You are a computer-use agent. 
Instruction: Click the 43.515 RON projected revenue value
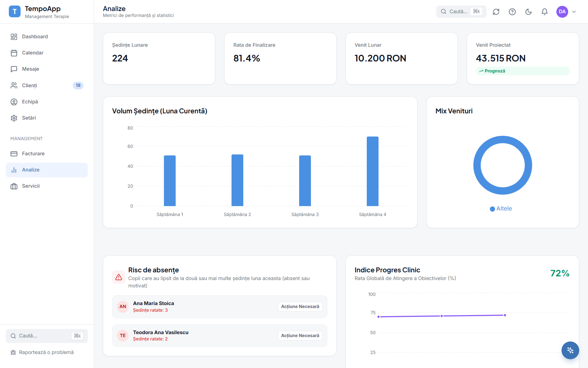point(501,58)
